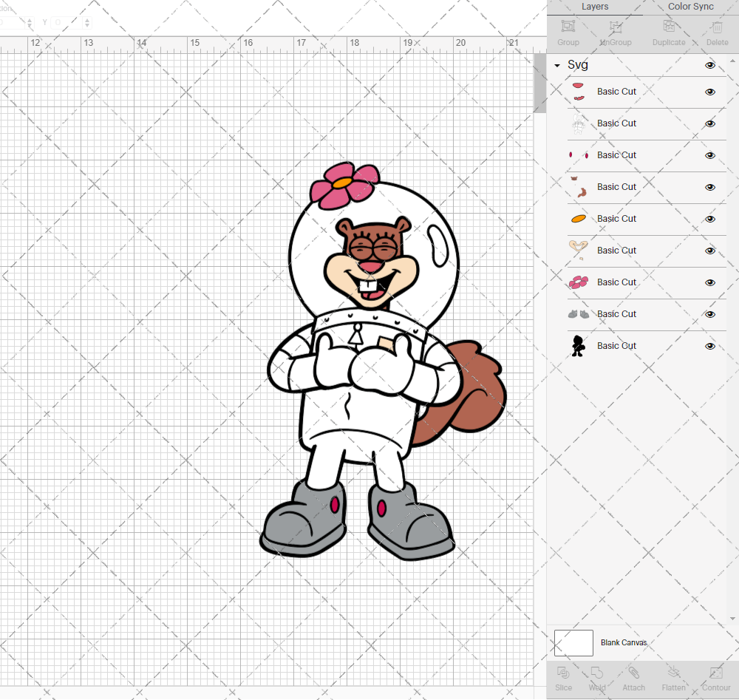Click the Group icon in the Layers panel
The width and height of the screenshot is (739, 700).
[x=568, y=27]
